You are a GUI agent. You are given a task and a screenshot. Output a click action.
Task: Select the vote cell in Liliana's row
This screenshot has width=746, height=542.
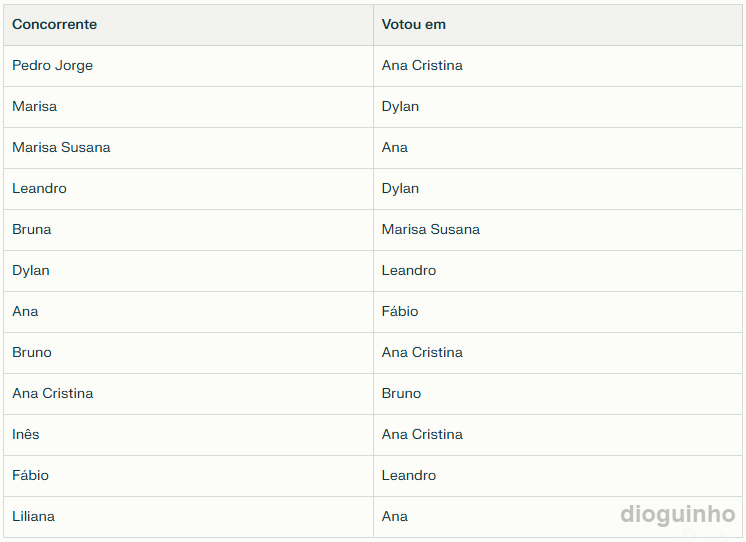point(395,516)
